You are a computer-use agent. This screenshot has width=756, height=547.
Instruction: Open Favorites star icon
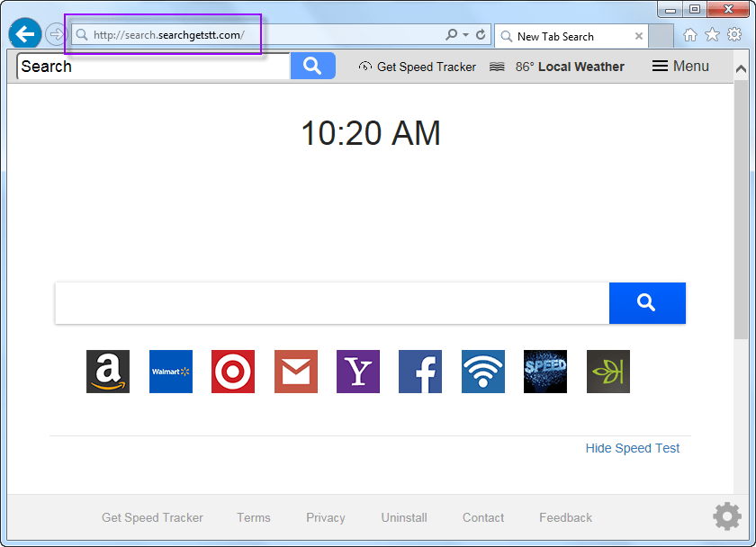[x=712, y=35]
